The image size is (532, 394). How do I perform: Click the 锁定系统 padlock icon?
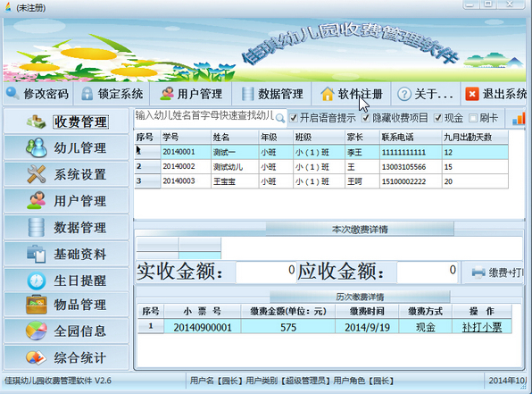87,94
